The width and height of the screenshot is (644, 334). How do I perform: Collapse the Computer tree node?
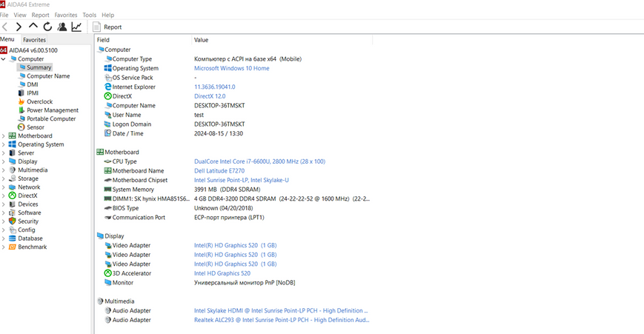click(3, 59)
